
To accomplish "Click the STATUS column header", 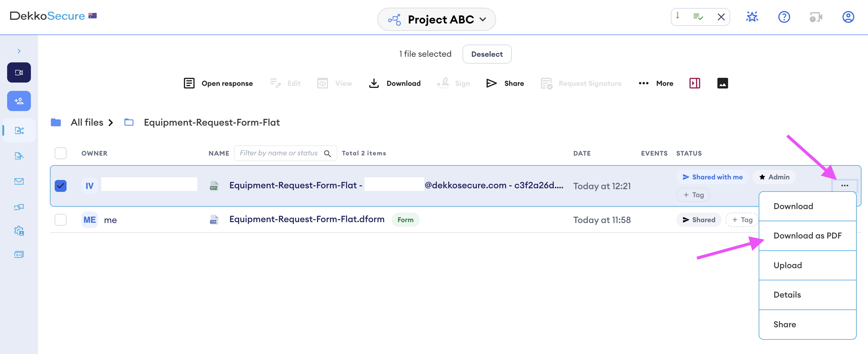I will (x=689, y=153).
